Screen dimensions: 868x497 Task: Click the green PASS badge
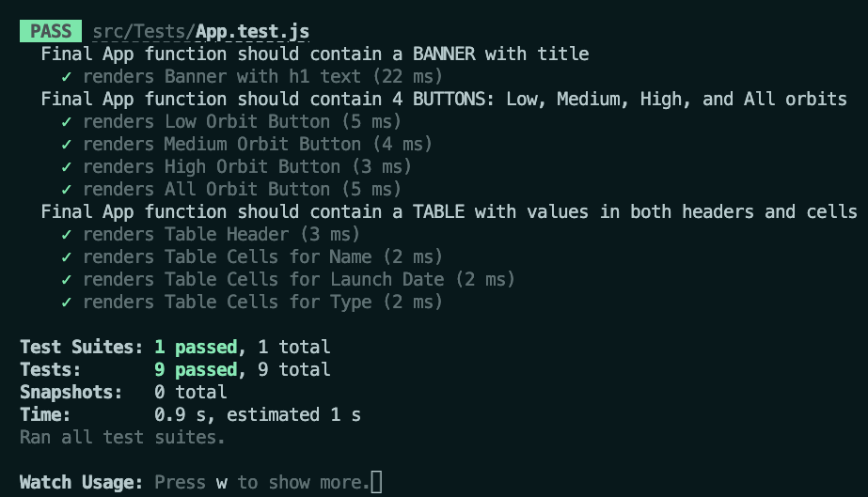click(51, 32)
